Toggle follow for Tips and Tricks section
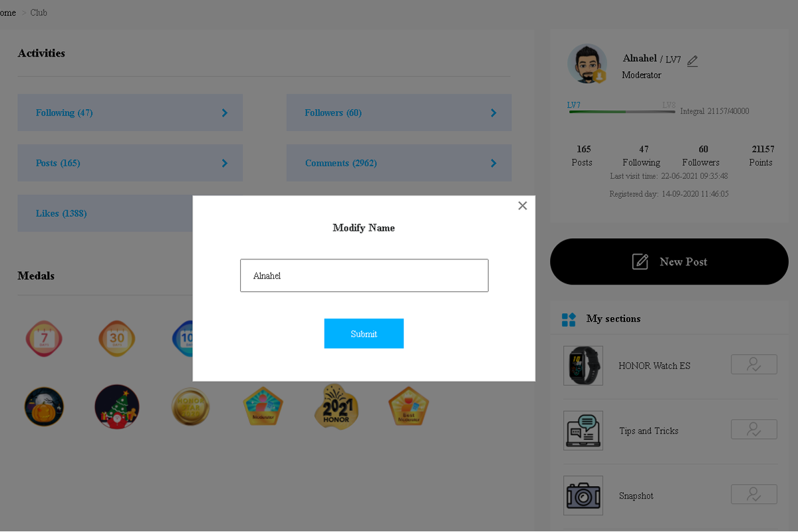Viewport: 798px width, 532px height. (754, 430)
